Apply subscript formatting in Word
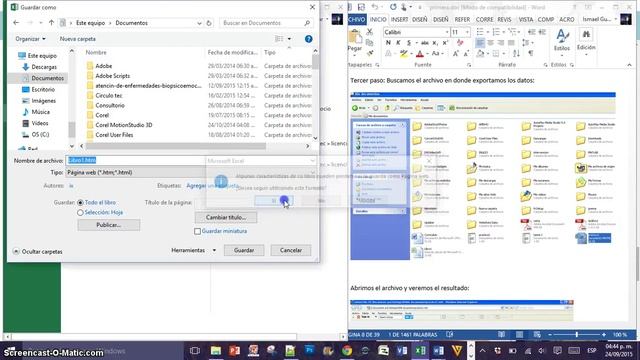Screen dimensions: 640x360 point(435,43)
